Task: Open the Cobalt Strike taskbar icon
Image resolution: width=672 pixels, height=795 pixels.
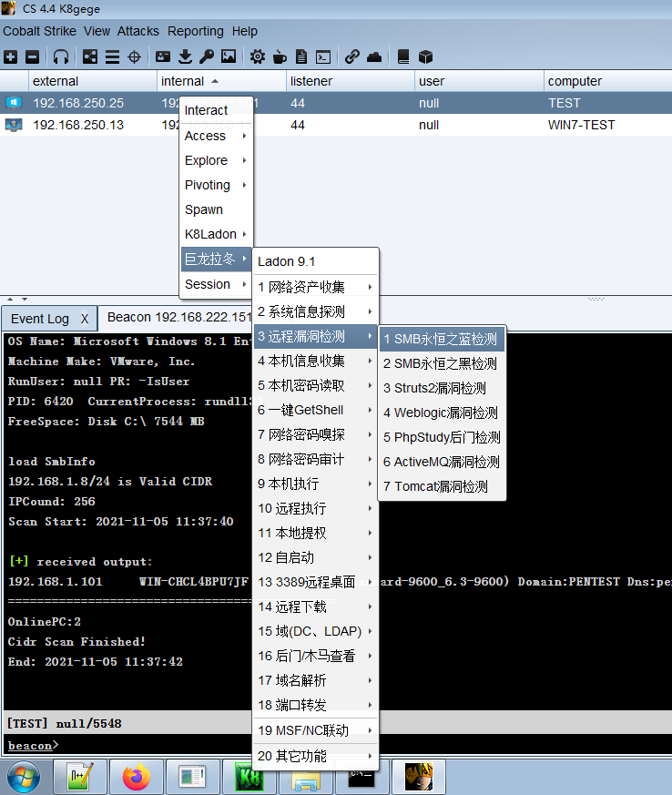Action: point(418,776)
